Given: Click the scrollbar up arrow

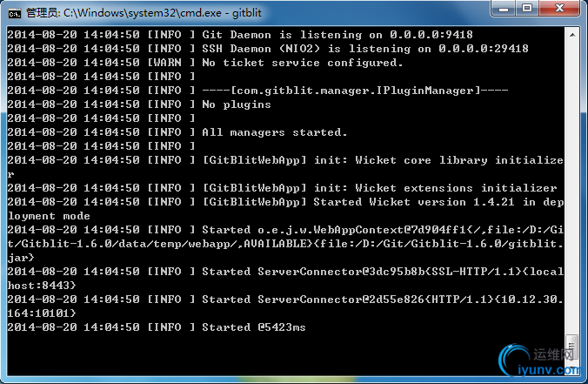Looking at the screenshot, I should (571, 35).
